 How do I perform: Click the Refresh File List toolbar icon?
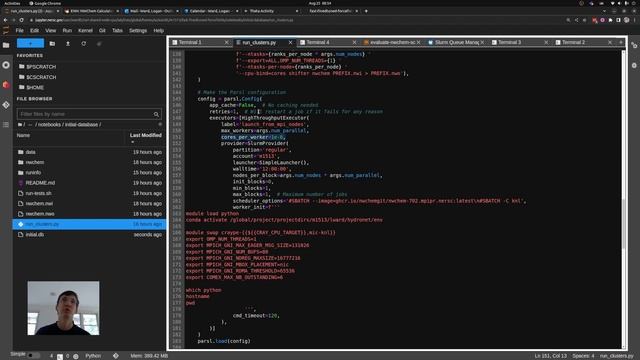coord(84,43)
